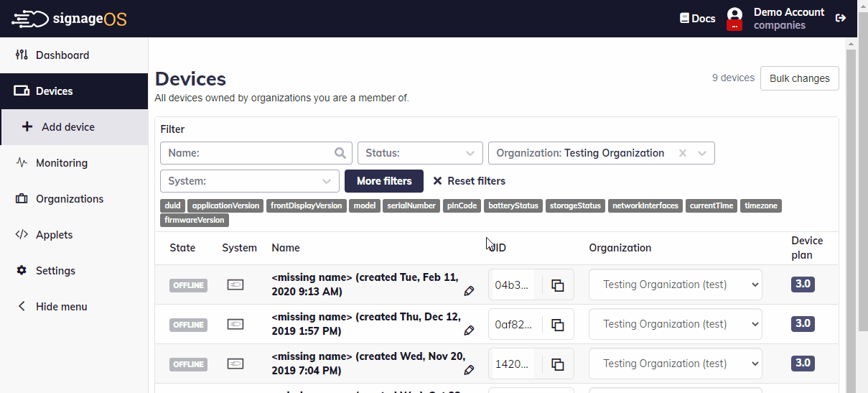868x393 pixels.
Task: Toggle the firmwareVersion column tag
Action: [x=195, y=221]
